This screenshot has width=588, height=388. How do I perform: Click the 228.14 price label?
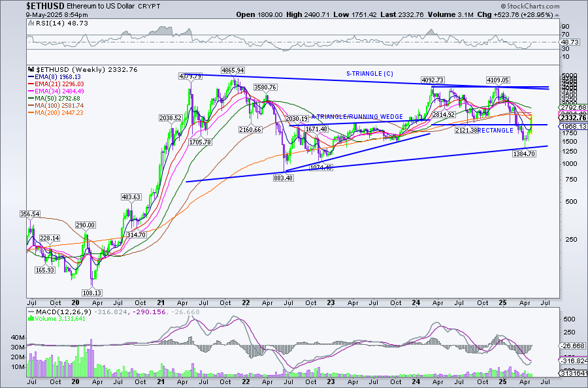[x=50, y=238]
